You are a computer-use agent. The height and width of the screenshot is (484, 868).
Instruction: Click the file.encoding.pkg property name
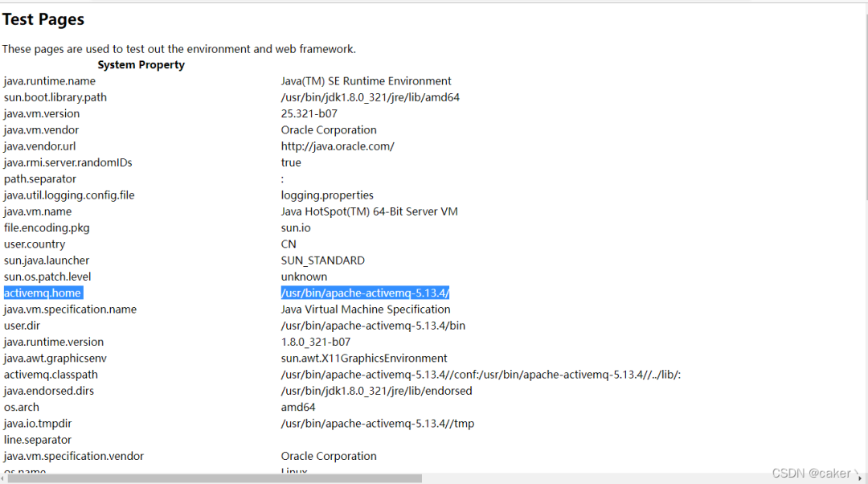47,228
